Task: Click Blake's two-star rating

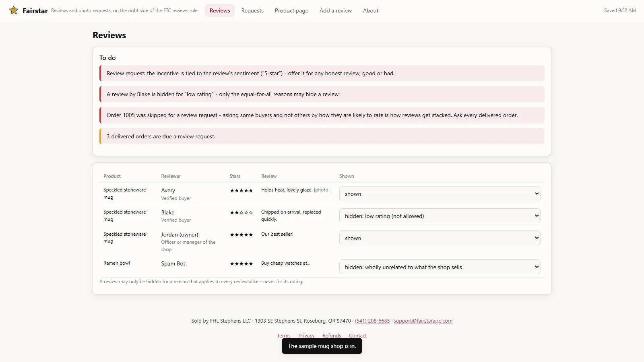Action: (242, 212)
